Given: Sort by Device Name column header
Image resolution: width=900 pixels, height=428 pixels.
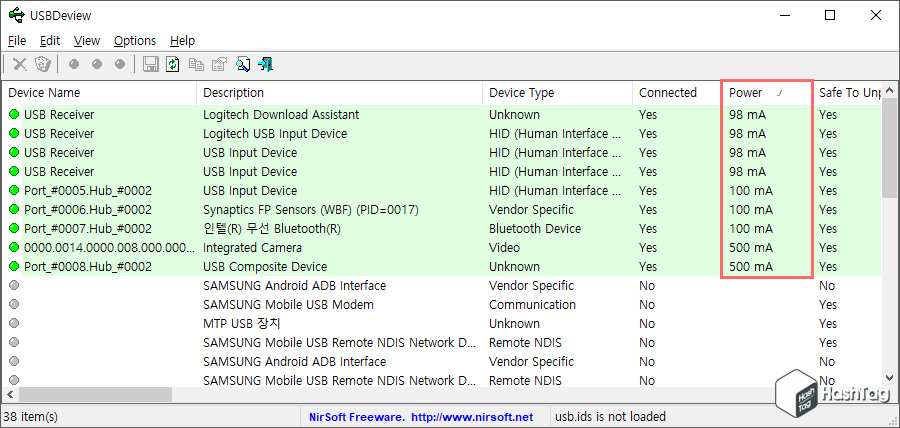Looking at the screenshot, I should point(99,92).
